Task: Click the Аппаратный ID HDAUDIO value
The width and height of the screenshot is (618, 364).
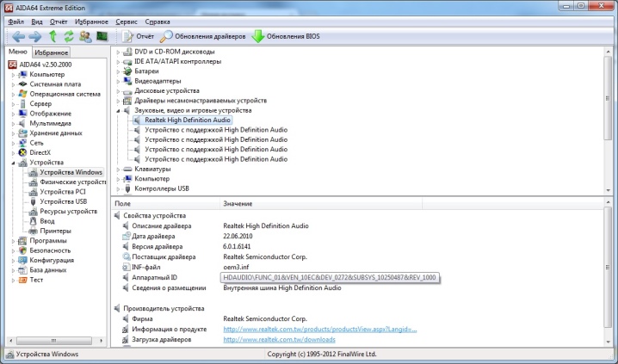Action: pyautogui.click(x=330, y=278)
